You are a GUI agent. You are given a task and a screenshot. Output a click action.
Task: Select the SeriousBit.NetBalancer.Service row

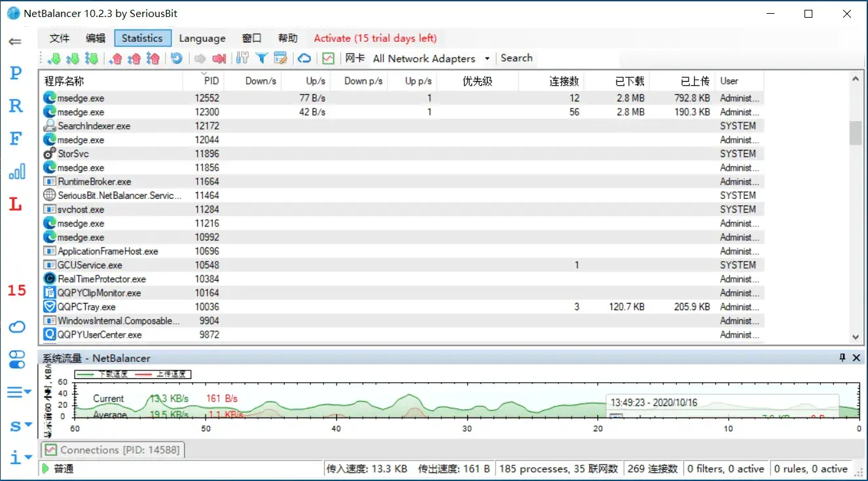[x=401, y=195]
